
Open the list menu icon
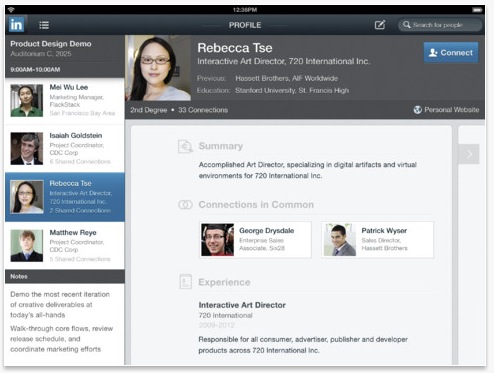(x=44, y=25)
